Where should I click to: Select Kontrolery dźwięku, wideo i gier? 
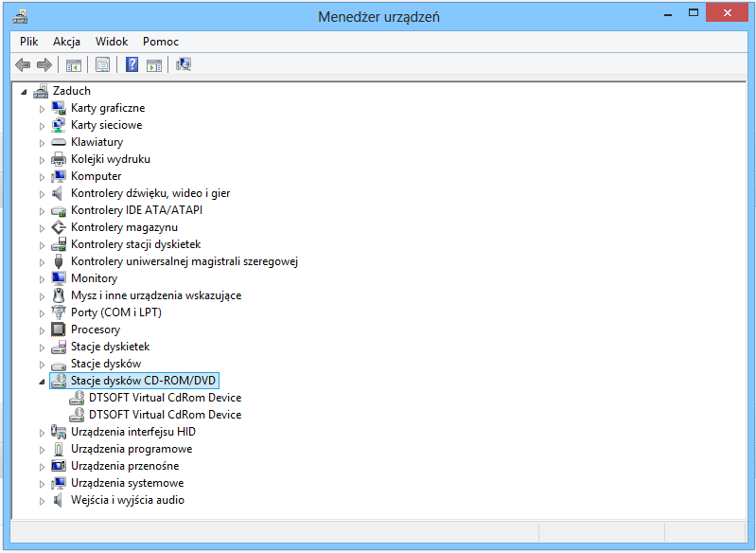tap(150, 193)
